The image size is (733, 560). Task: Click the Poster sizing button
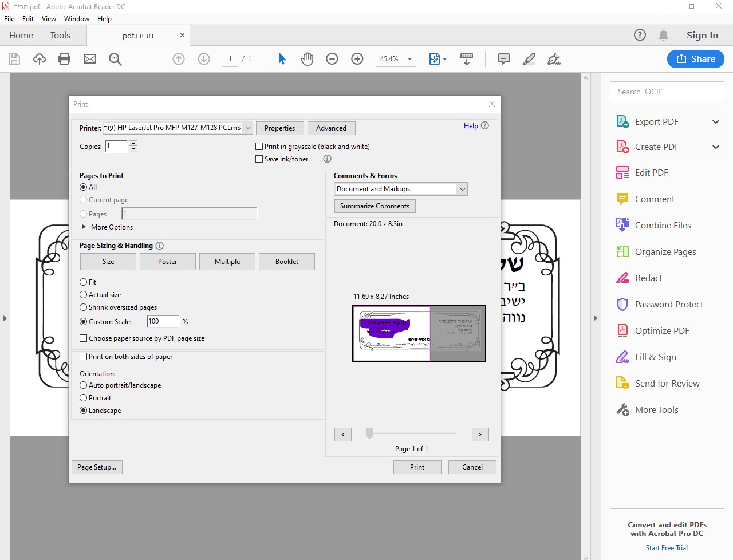167,262
